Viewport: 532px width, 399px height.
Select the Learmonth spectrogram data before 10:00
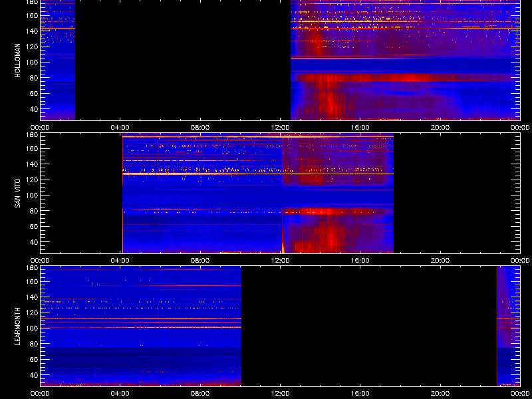point(141,327)
